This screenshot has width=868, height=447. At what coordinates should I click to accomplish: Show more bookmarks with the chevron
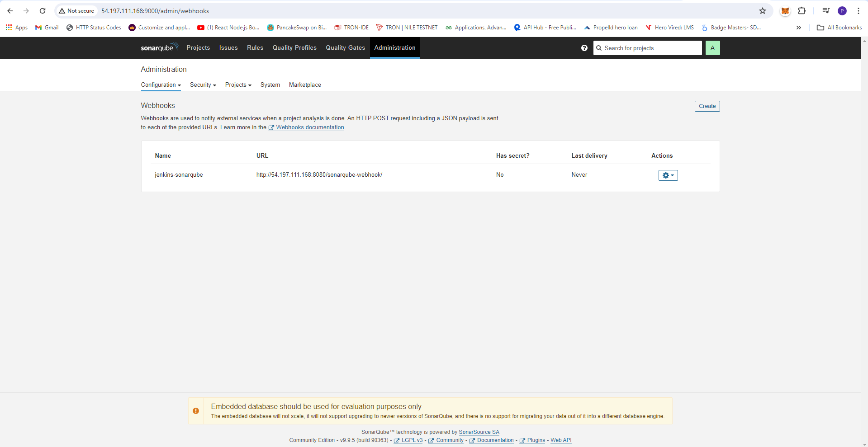[x=799, y=28]
